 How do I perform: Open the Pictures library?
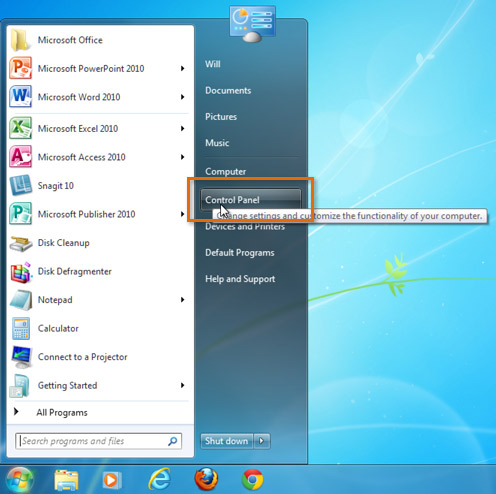pyautogui.click(x=221, y=117)
